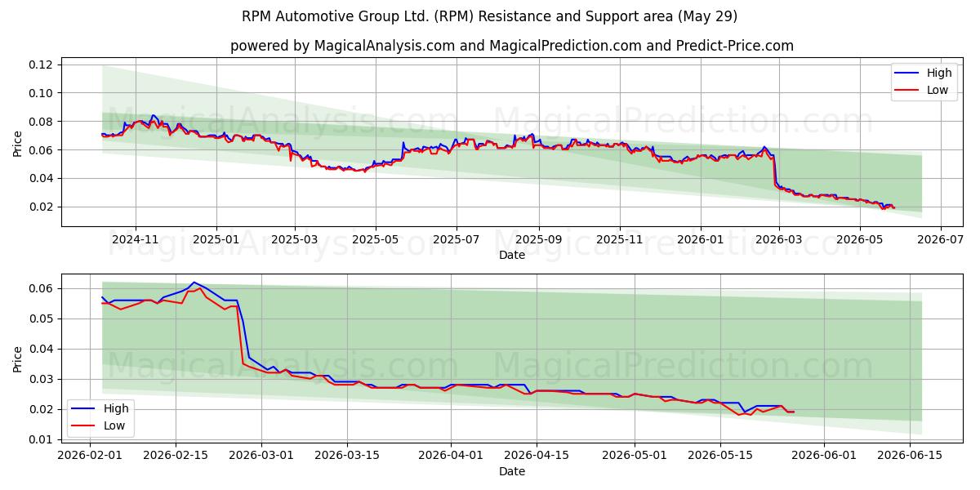Click the '2026-04-01' x-axis label in the bottom chart
Viewport: 980px width, 490px height.
(x=451, y=457)
